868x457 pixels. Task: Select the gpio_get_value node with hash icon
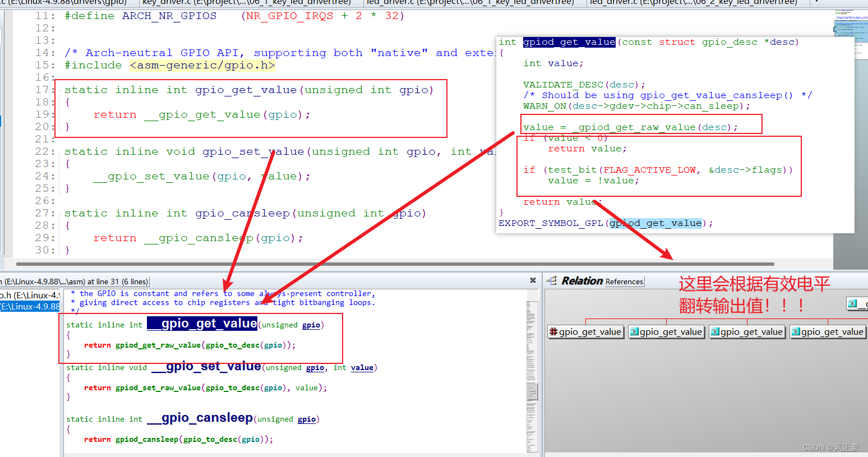[x=585, y=332]
